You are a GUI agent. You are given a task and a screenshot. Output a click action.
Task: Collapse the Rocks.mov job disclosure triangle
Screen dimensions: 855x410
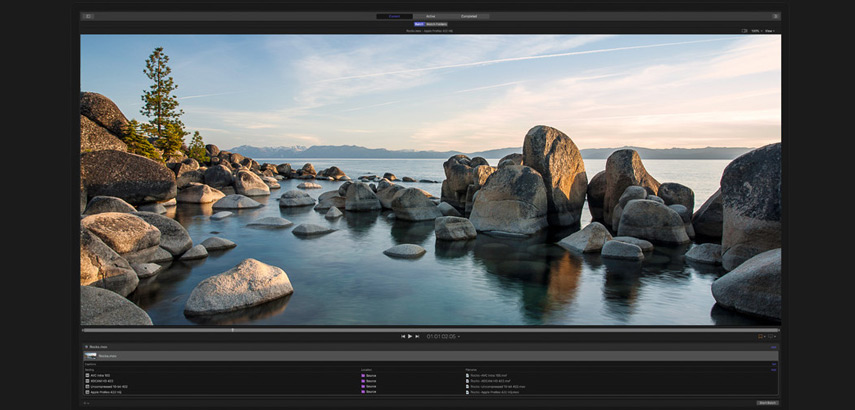pyautogui.click(x=86, y=347)
